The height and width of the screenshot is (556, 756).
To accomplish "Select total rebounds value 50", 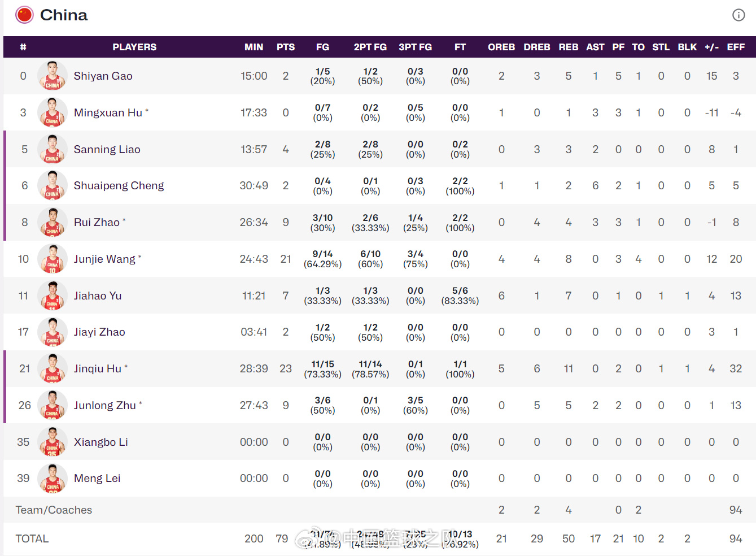I will click(x=569, y=538).
